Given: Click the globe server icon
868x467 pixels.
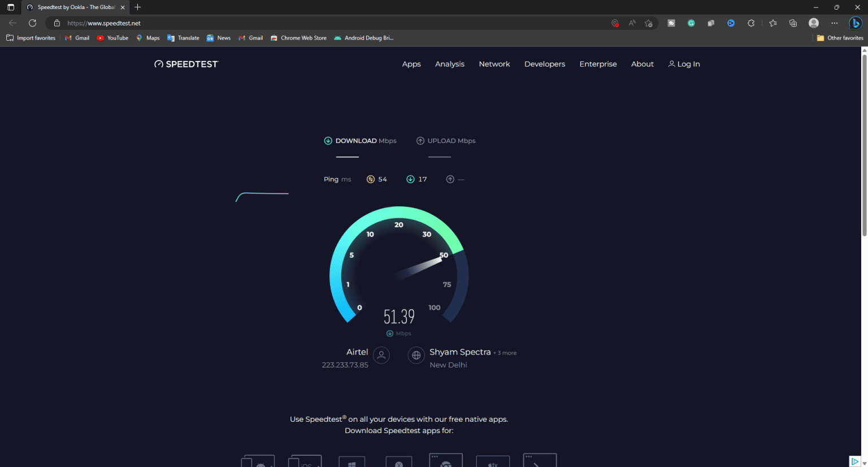Looking at the screenshot, I should (x=416, y=355).
